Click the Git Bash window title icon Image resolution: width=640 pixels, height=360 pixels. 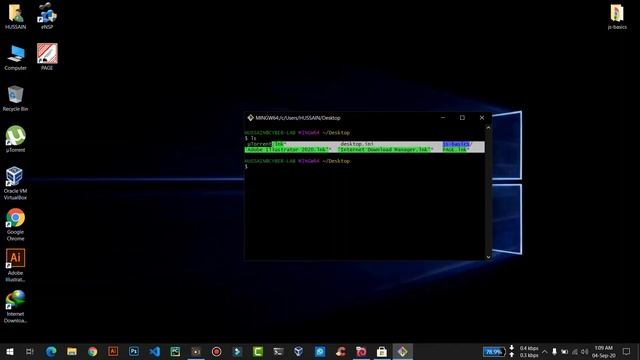pos(250,118)
